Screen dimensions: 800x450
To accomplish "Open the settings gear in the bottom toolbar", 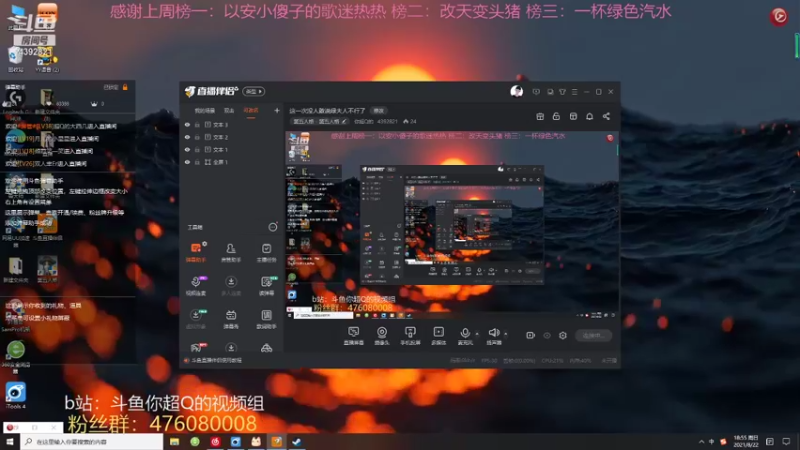I will [563, 335].
